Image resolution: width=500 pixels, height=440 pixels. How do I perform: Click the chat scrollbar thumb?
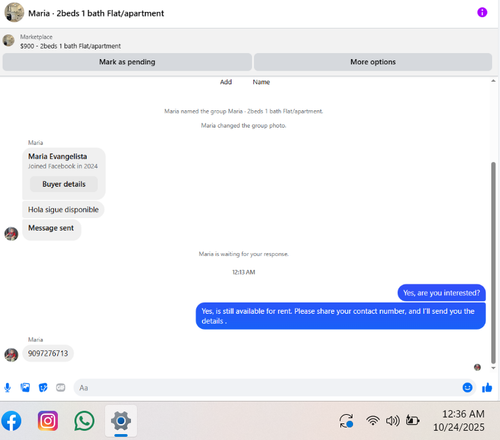[493, 262]
